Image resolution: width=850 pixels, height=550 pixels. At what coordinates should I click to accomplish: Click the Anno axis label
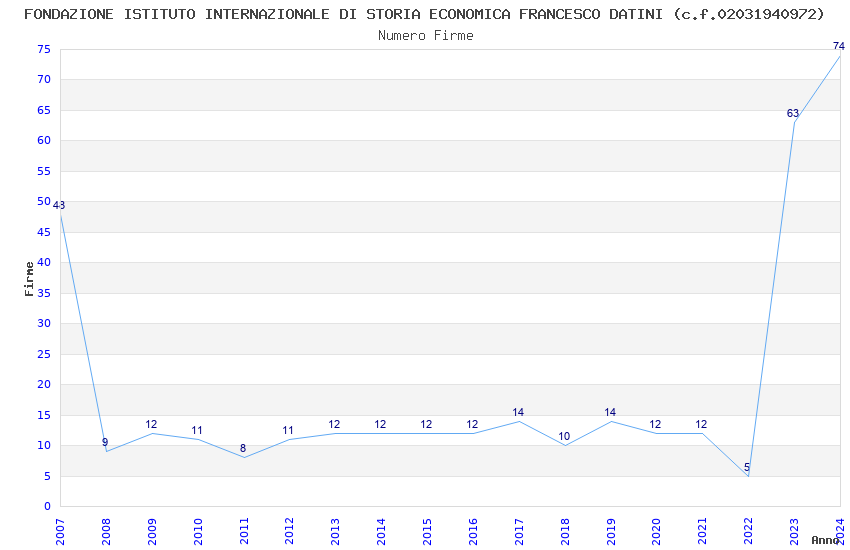[x=825, y=540]
